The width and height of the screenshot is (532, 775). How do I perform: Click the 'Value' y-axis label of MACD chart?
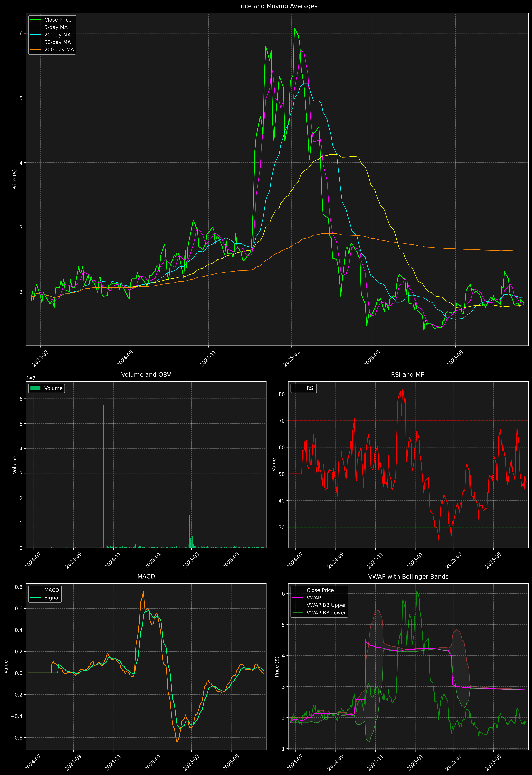point(6,667)
